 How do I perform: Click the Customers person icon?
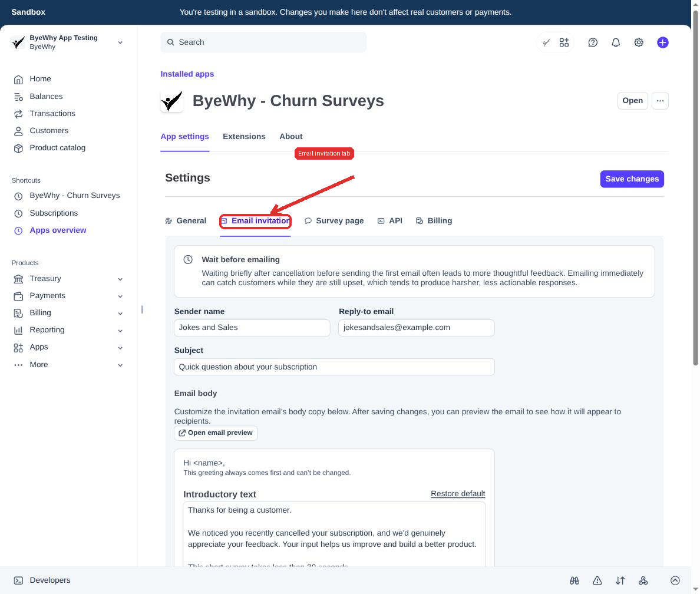pos(18,131)
